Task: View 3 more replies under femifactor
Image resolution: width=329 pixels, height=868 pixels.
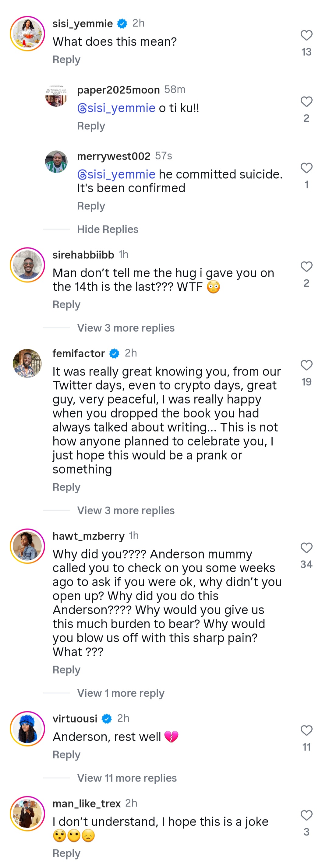Action: [126, 511]
